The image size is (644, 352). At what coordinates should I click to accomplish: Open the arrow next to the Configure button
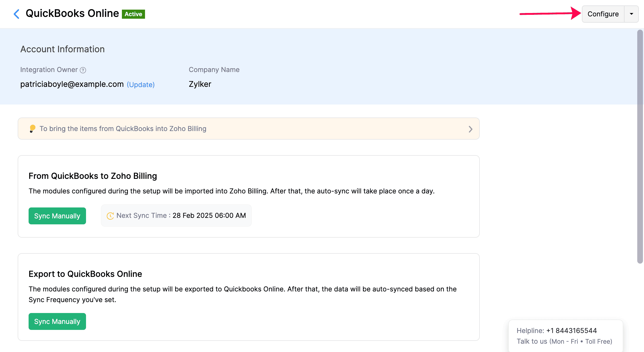tap(631, 14)
